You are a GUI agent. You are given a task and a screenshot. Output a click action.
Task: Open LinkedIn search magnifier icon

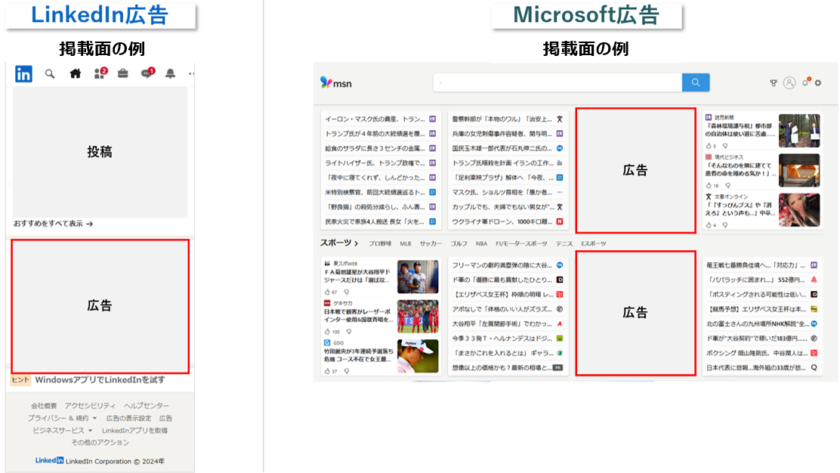[50, 74]
